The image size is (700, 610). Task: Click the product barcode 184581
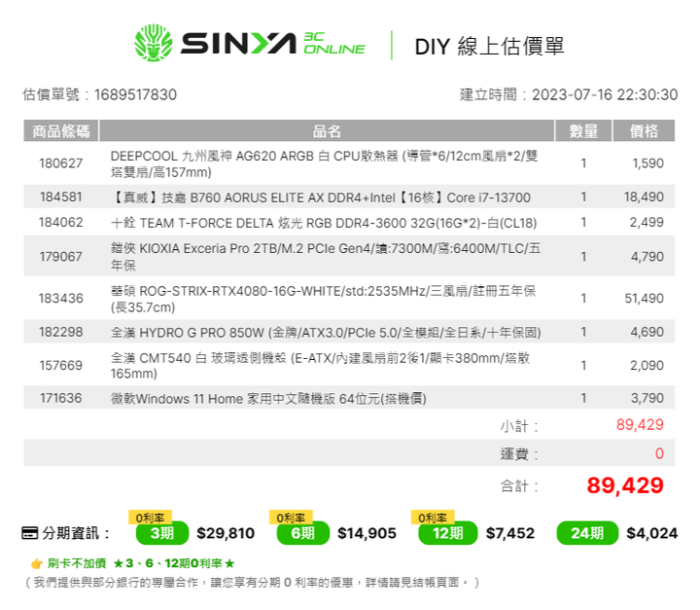60,197
